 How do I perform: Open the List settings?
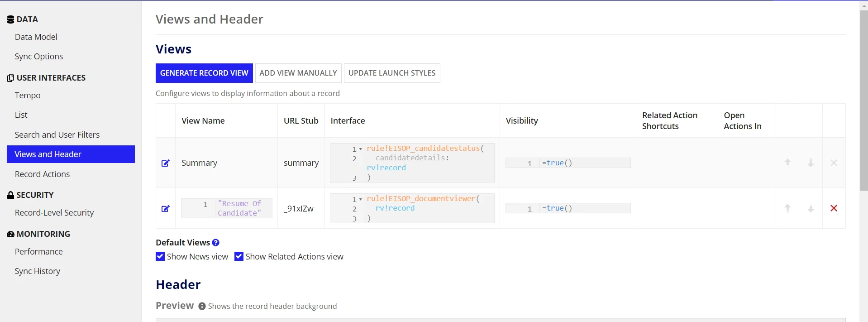pyautogui.click(x=21, y=115)
